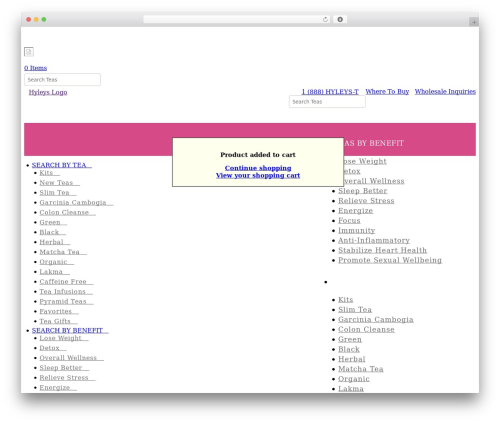Screen dimensions: 500x423
Task: Open the 0 Items cart link
Action: point(36,68)
